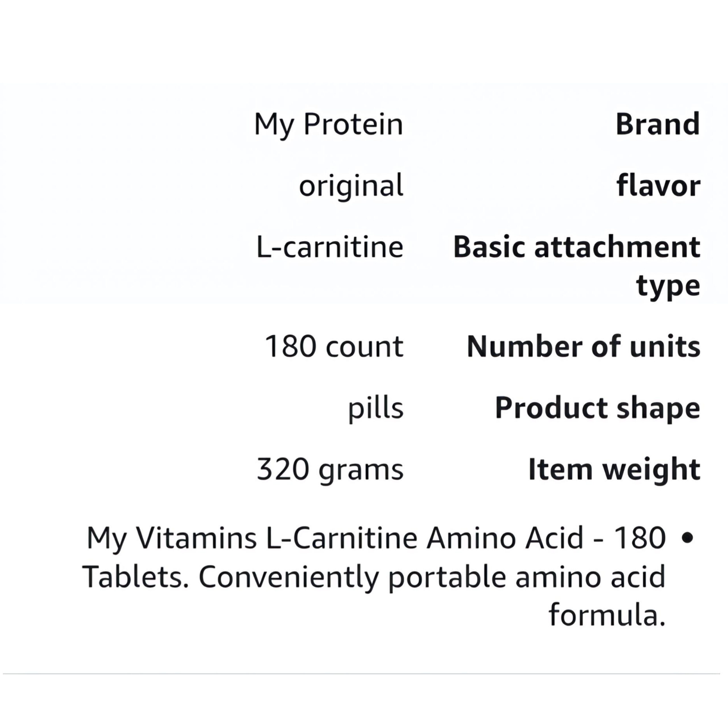Viewport: 728px width, 728px height.
Task: Click the bold Brand label
Action: coord(657,124)
